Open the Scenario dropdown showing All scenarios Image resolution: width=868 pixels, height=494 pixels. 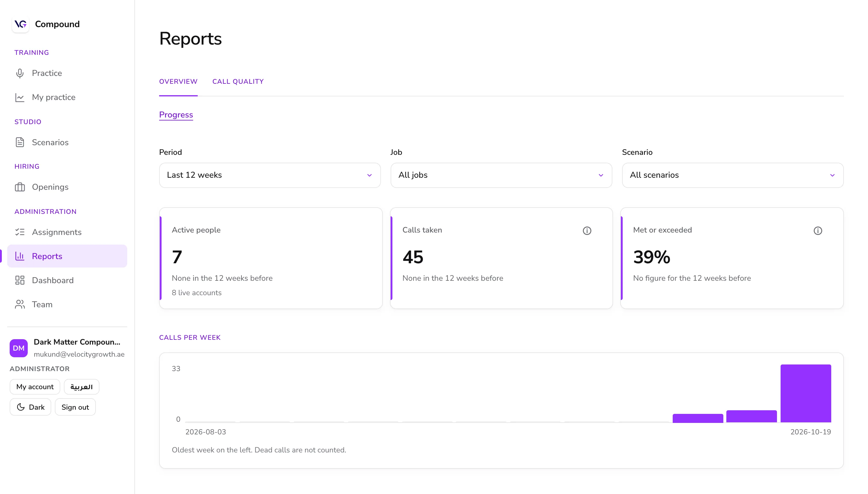733,175
